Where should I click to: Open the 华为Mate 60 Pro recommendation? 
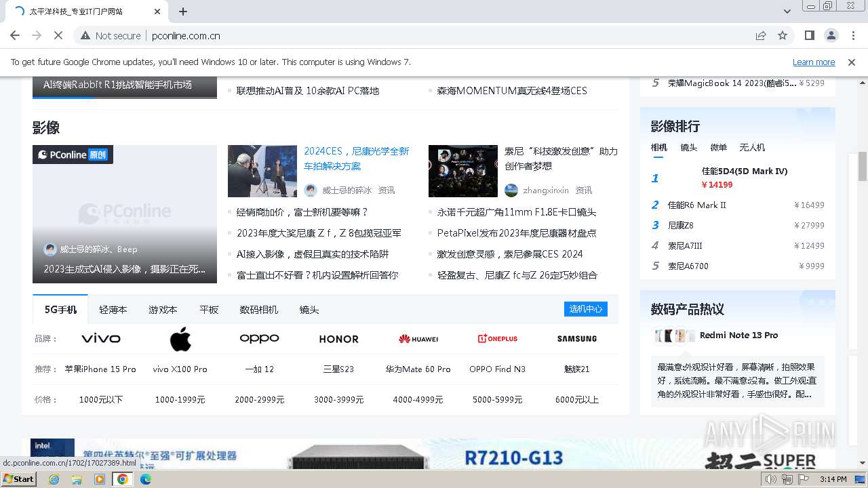tap(418, 369)
